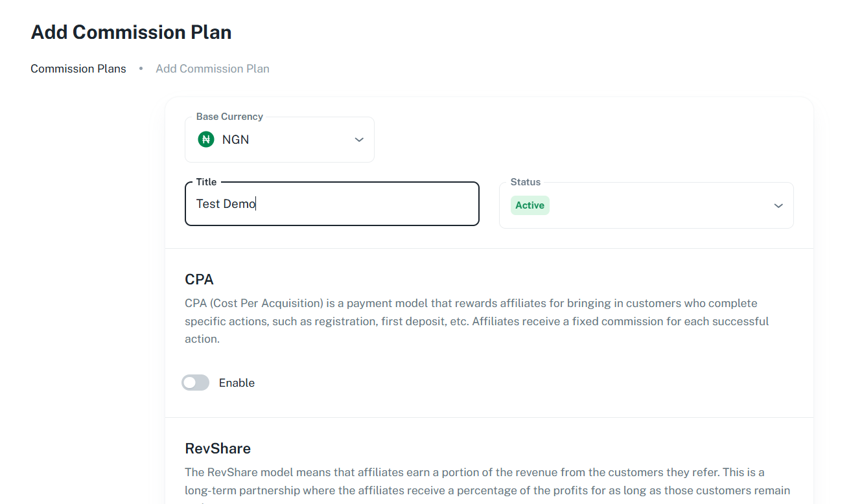
Task: Go to Commission Plans breadcrumb
Action: (78, 69)
